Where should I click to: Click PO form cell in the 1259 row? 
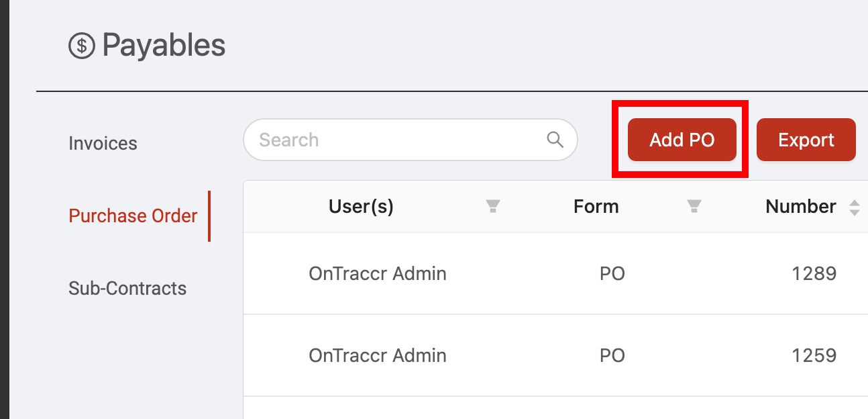[612, 355]
